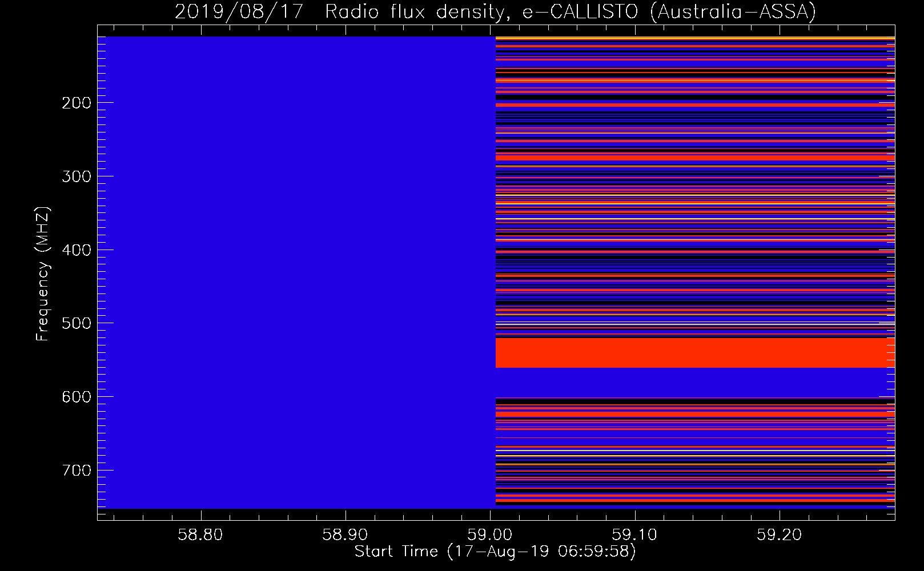
Task: Click the 600 frequency tick label
Action: click(77, 397)
